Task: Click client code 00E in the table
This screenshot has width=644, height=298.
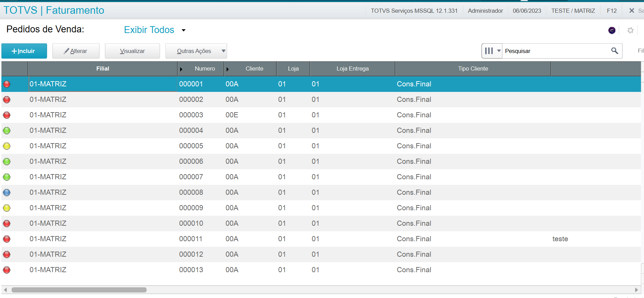Action: click(x=232, y=115)
